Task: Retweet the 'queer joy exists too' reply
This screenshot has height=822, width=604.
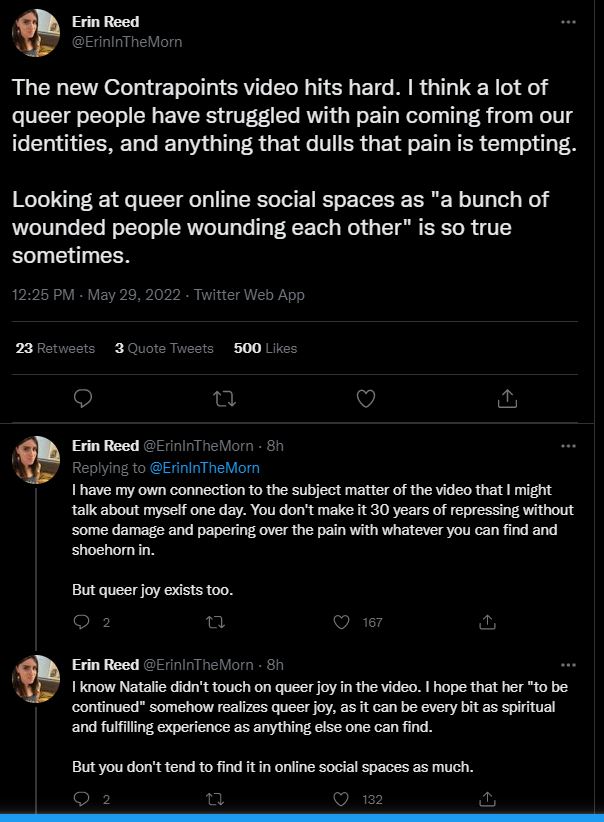Action: click(x=212, y=622)
